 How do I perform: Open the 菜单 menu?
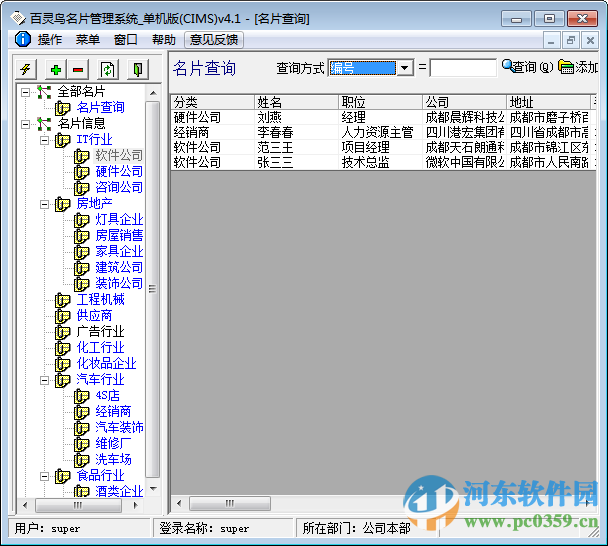point(88,40)
